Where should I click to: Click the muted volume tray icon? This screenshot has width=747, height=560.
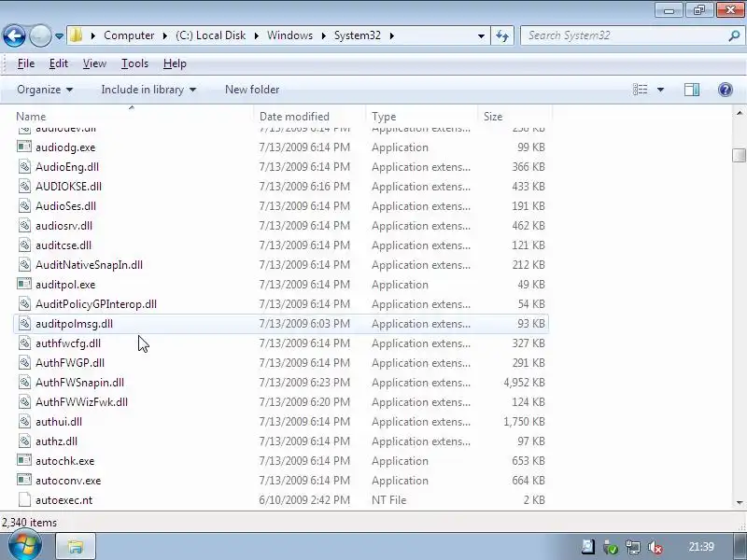coord(655,548)
